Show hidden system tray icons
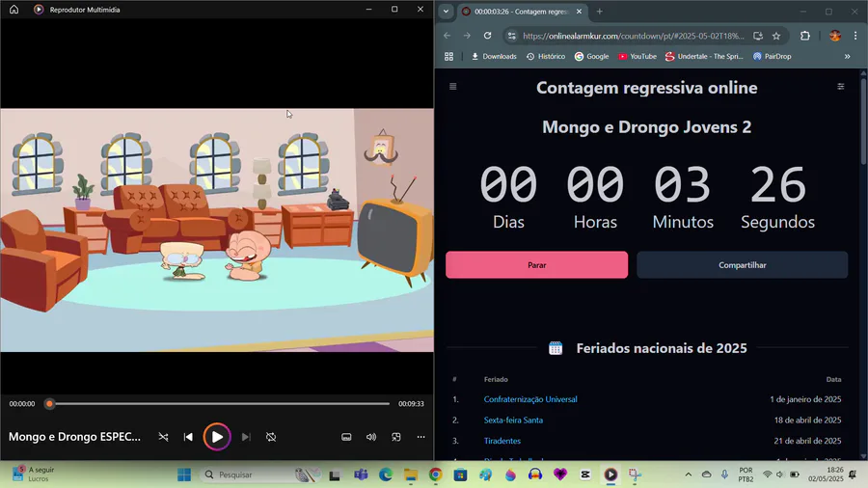The image size is (868, 488). pyautogui.click(x=688, y=474)
